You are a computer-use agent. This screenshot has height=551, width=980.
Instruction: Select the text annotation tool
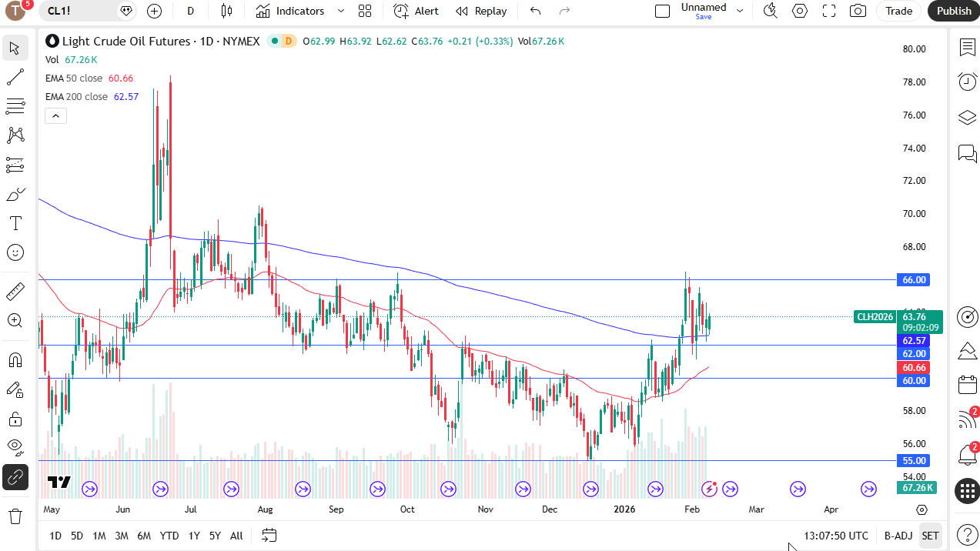[15, 223]
